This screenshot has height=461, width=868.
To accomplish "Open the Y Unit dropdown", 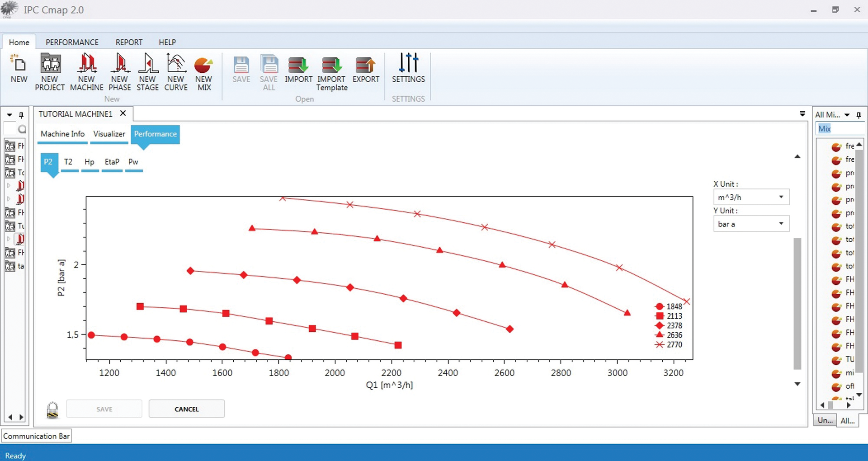I will coord(781,224).
